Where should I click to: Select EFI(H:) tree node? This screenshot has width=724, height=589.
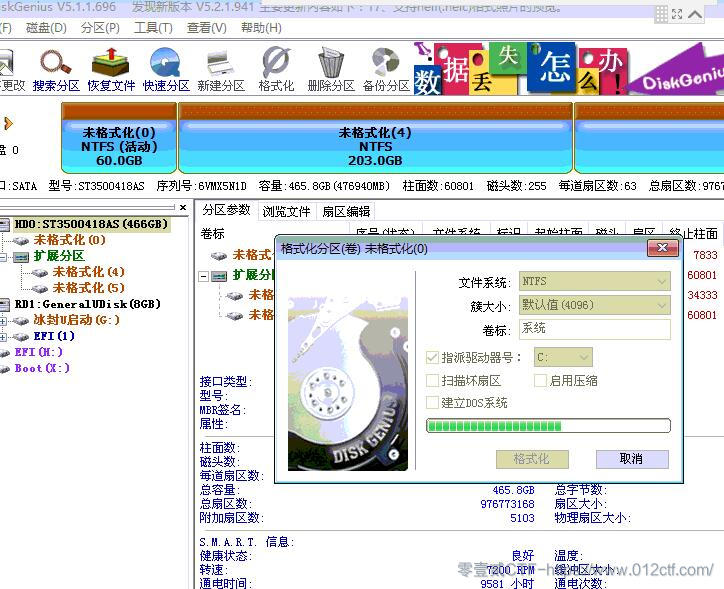tap(39, 352)
